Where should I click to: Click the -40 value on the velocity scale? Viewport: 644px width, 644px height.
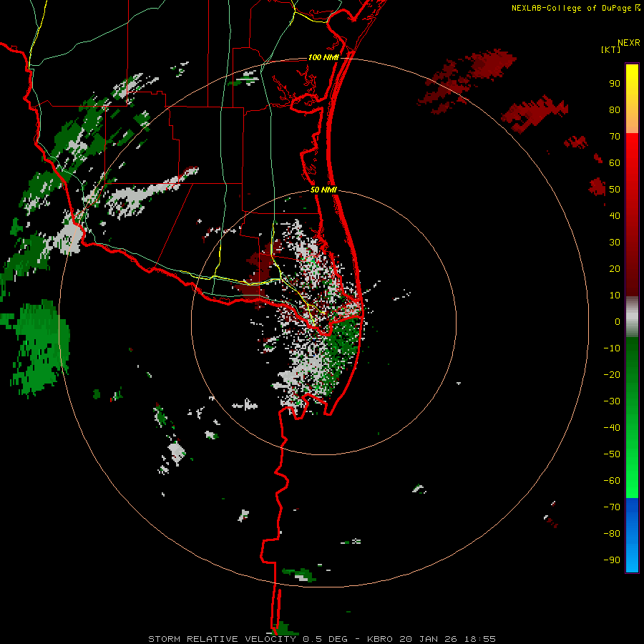coord(612,428)
